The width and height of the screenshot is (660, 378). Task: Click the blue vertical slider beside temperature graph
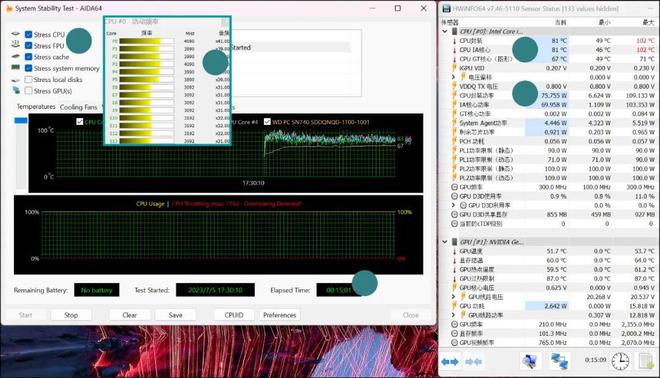[x=21, y=120]
